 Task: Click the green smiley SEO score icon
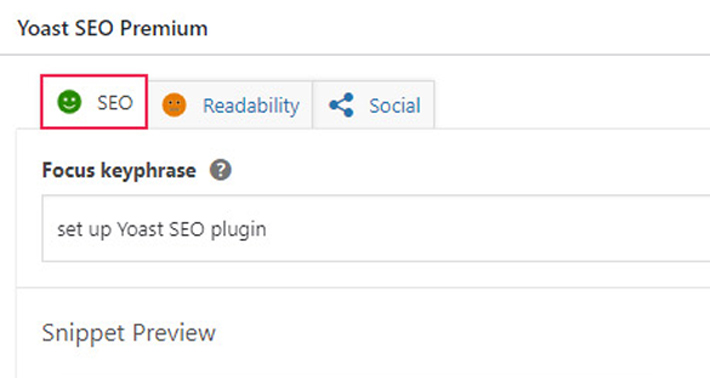point(69,102)
